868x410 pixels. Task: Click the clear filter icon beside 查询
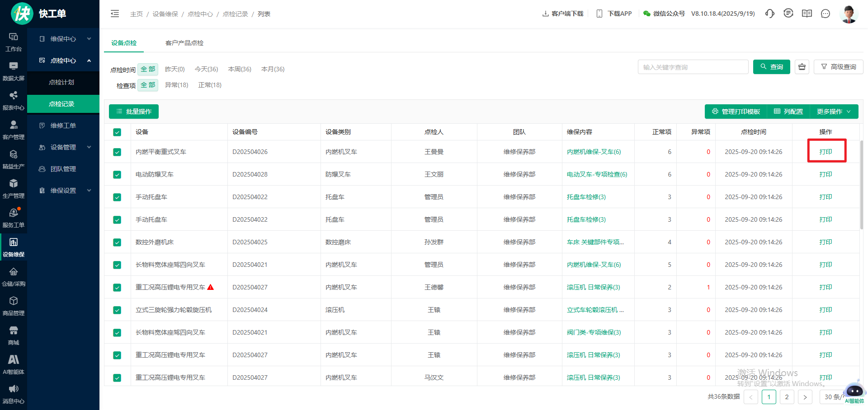click(x=802, y=67)
